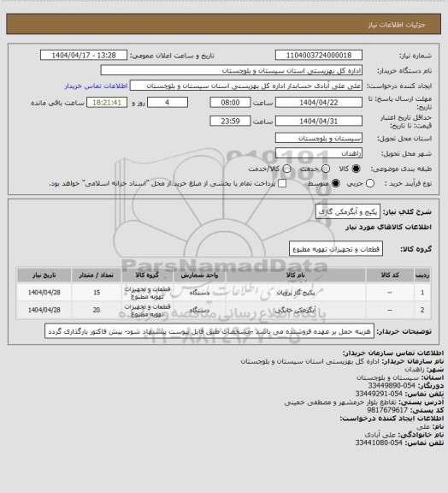Viewport: 448px width, 493px height.
Task: Click the response deadline date 1404/04/22
Action: click(319, 103)
